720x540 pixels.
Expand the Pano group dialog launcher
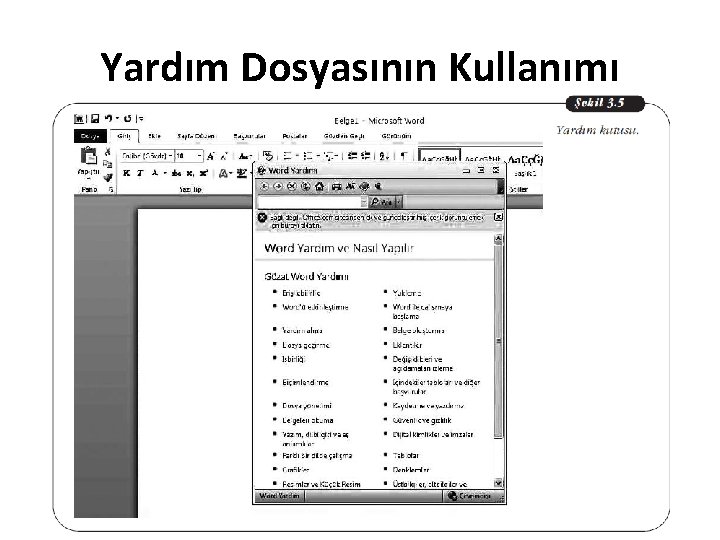coord(111,189)
